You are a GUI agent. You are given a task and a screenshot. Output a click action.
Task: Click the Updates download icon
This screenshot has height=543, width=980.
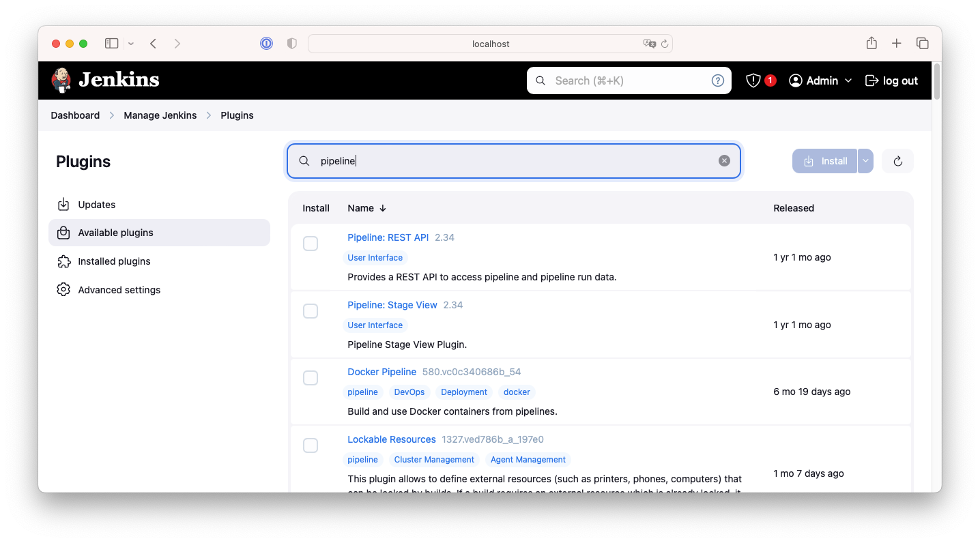[63, 205]
